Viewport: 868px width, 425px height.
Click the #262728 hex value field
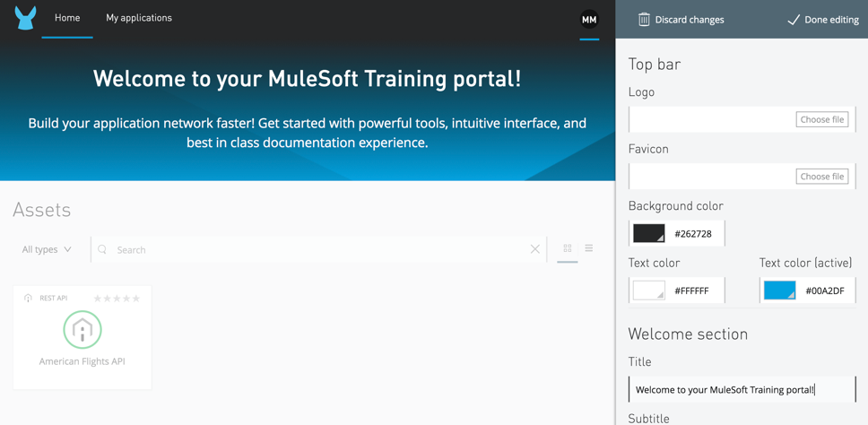(x=693, y=233)
